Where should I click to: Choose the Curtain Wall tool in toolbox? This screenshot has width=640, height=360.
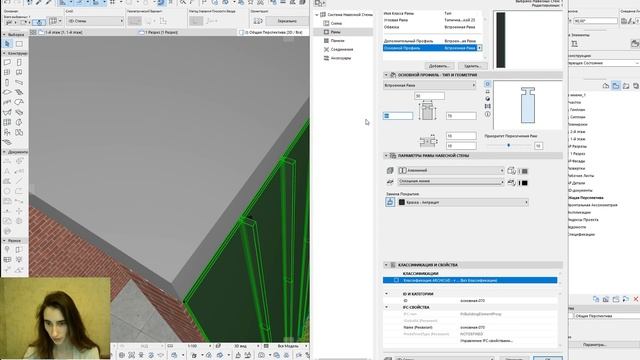click(7, 122)
